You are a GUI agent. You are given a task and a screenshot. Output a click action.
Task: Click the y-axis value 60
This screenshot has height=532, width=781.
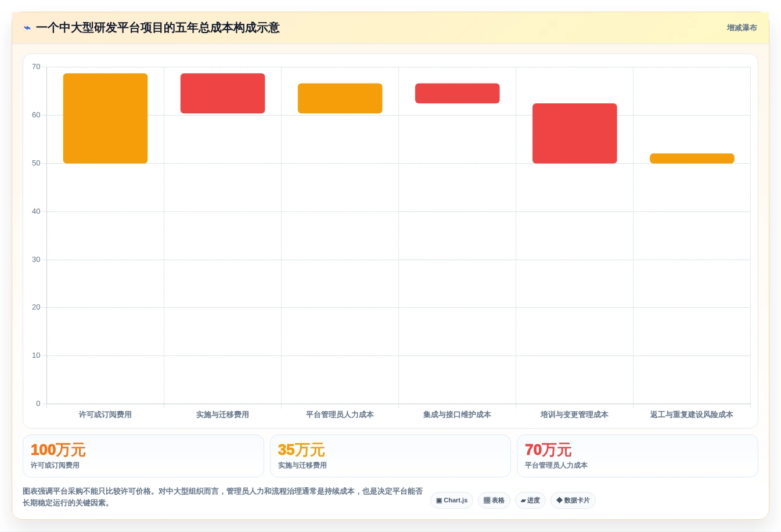click(x=36, y=115)
